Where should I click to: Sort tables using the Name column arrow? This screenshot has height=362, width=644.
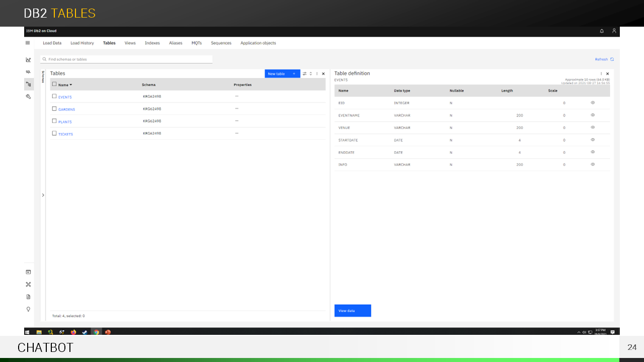71,85
